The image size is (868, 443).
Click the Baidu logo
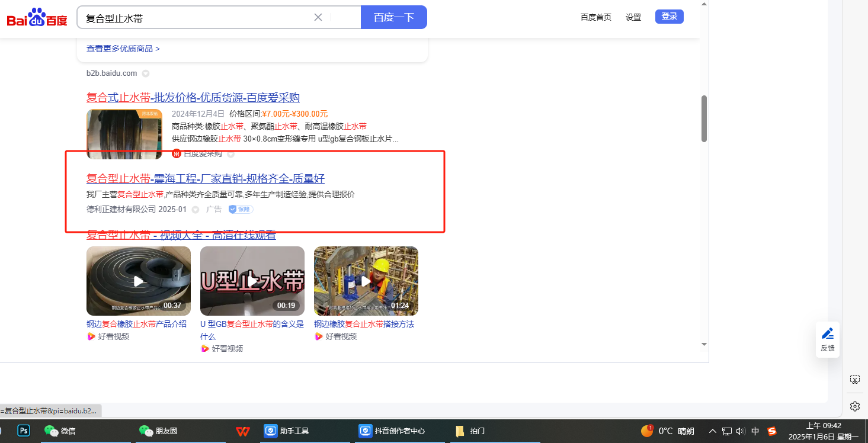(37, 18)
